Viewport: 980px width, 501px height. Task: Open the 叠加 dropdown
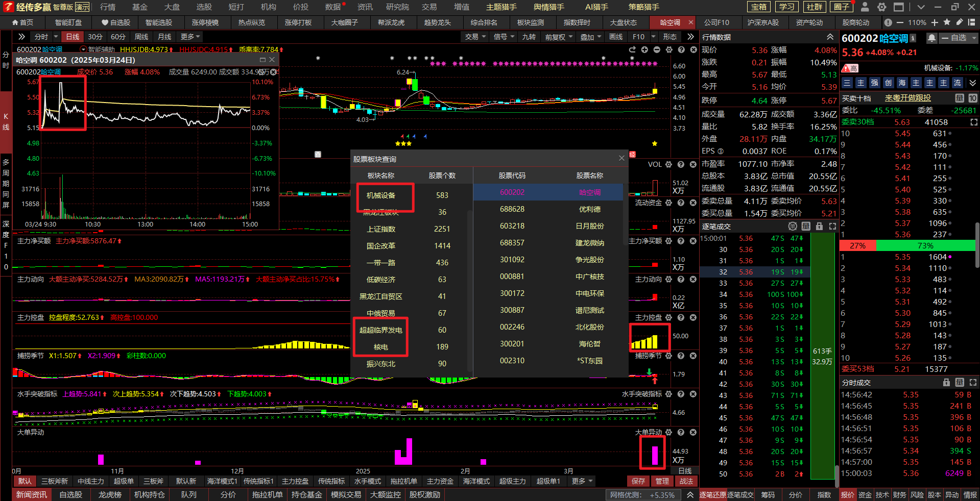[x=591, y=37]
